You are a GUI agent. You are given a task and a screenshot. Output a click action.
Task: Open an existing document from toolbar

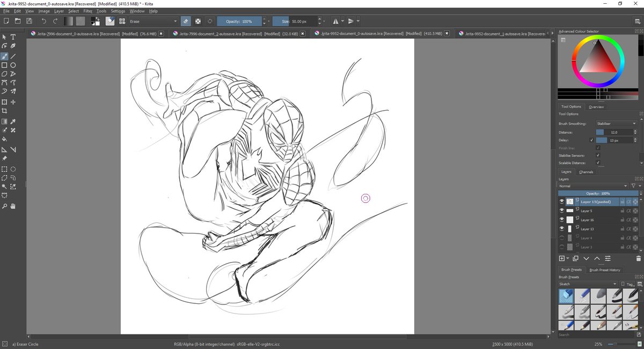[18, 21]
